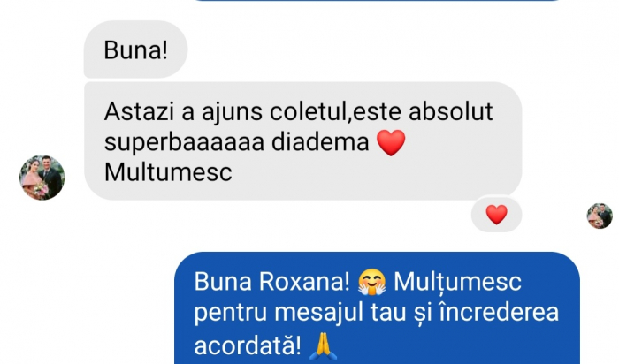Select the blue "Buna Roxana!" reply bubble
This screenshot has width=619, height=364.
(x=377, y=308)
